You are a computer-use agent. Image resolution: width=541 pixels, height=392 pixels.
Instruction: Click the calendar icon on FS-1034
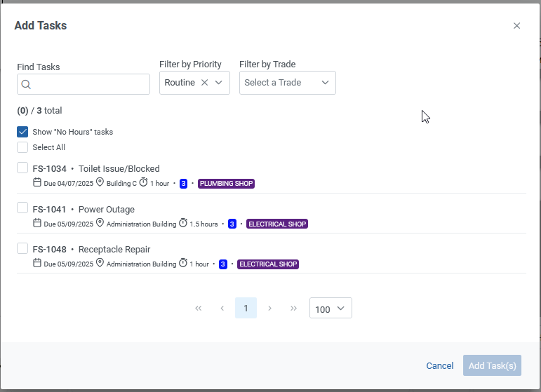click(x=37, y=183)
